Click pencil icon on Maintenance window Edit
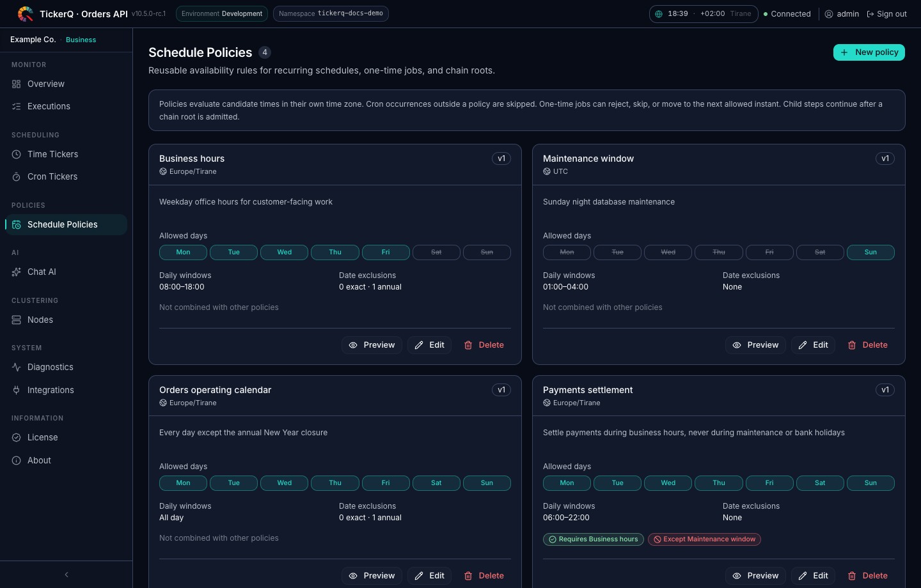 tap(803, 345)
